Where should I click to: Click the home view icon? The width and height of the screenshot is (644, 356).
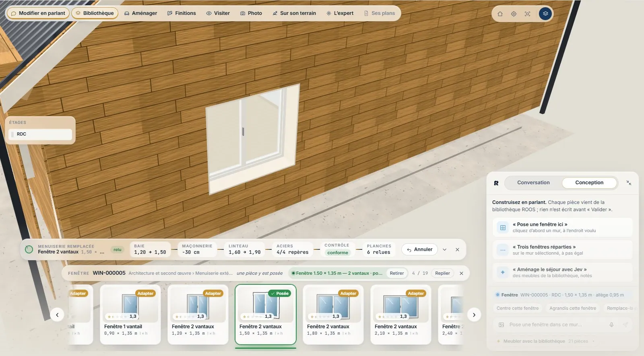point(500,14)
